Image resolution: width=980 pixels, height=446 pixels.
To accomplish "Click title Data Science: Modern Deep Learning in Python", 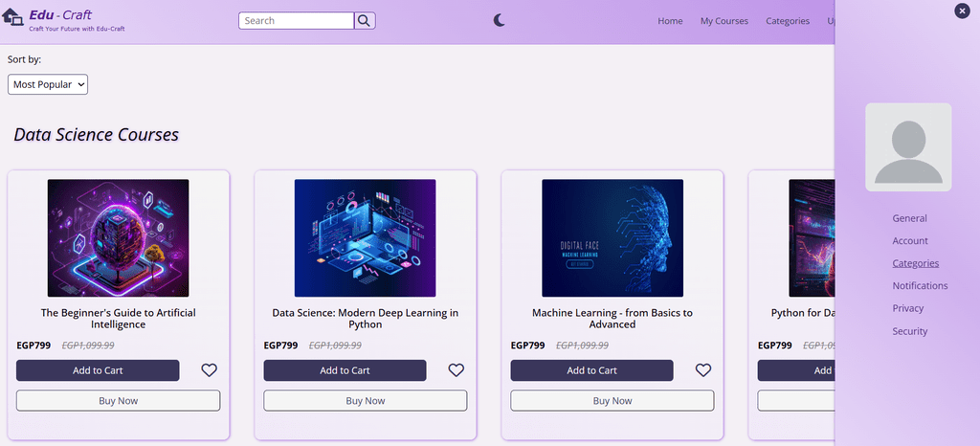I will [x=366, y=319].
